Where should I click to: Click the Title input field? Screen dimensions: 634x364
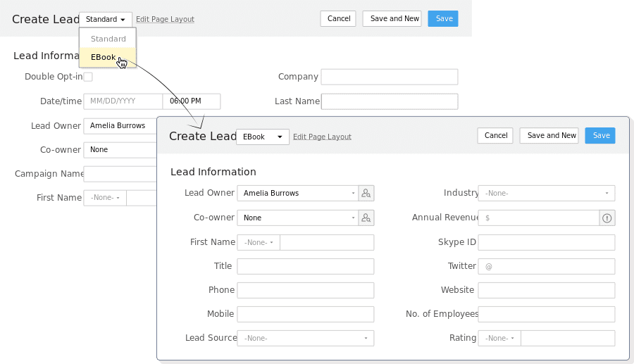point(306,266)
